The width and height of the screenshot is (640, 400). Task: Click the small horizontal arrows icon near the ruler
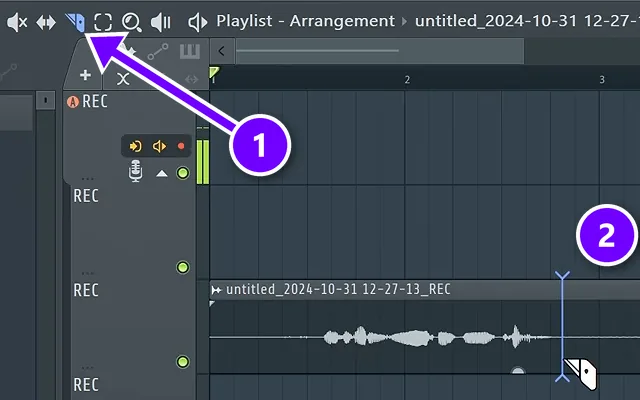[191, 79]
